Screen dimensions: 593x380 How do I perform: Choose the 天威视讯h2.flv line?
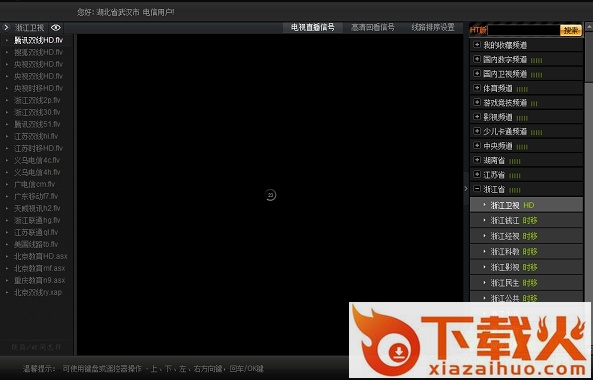37,208
